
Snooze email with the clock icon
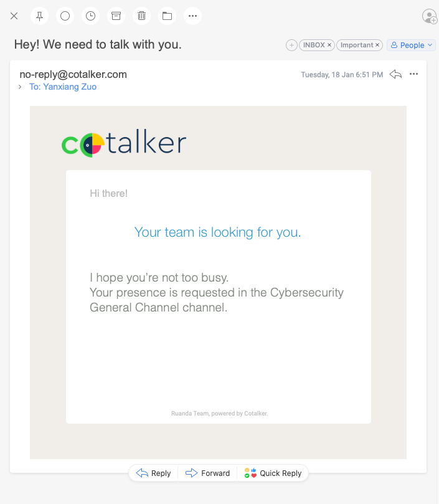(91, 16)
